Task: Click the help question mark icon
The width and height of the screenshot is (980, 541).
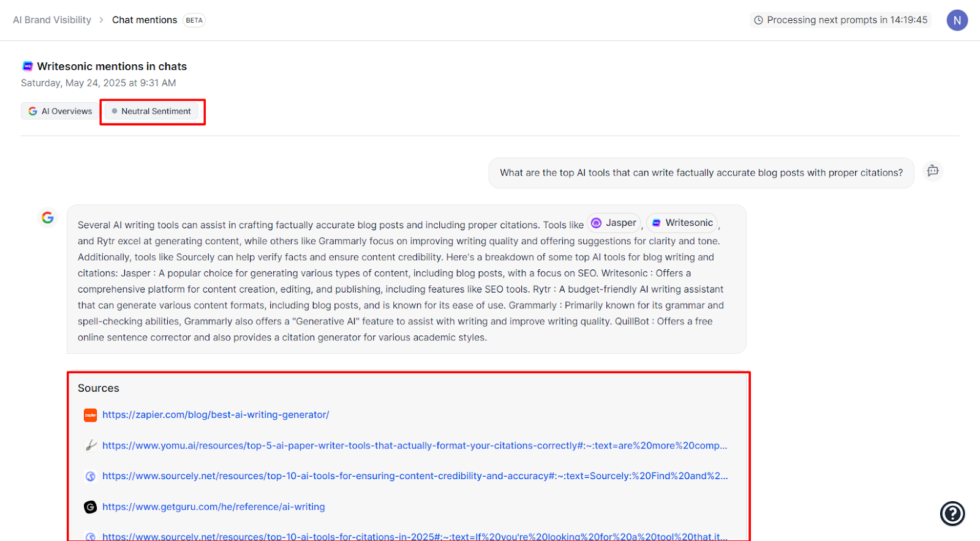Action: pos(952,513)
